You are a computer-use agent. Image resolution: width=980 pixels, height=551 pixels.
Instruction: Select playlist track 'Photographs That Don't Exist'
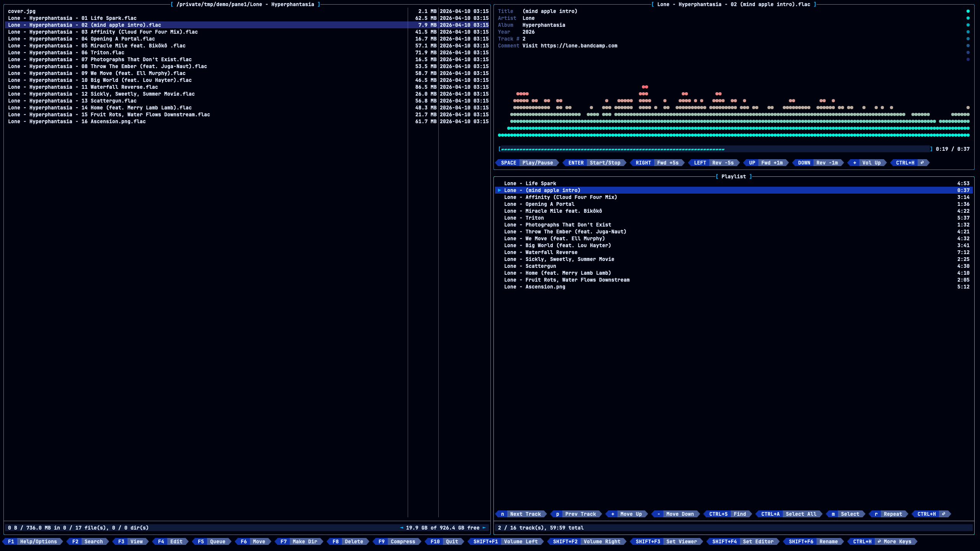tap(734, 225)
